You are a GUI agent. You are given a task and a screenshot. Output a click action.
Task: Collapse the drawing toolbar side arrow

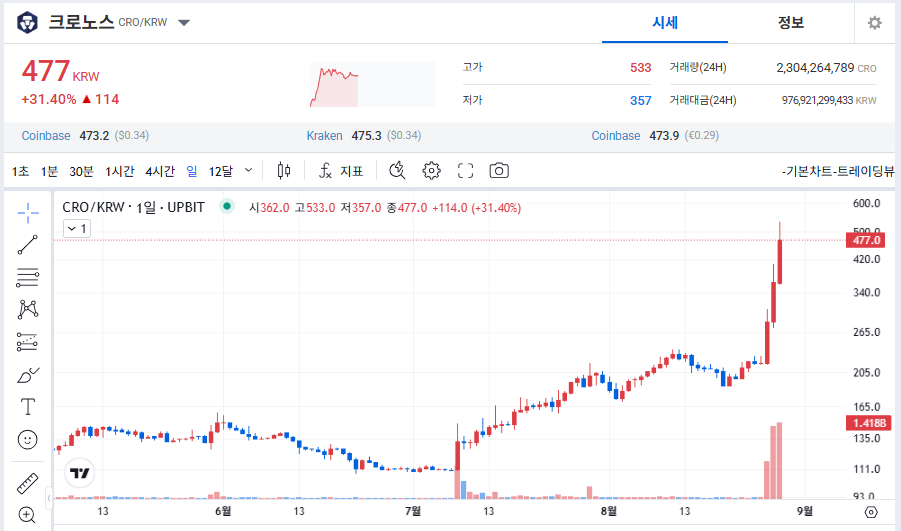pos(49,498)
